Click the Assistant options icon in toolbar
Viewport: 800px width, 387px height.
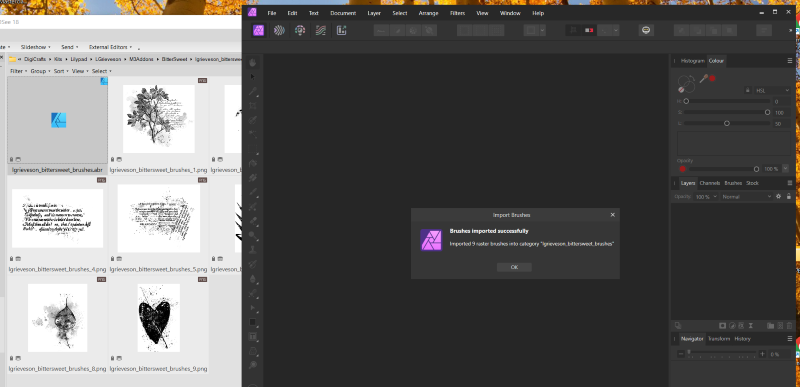[x=646, y=30]
